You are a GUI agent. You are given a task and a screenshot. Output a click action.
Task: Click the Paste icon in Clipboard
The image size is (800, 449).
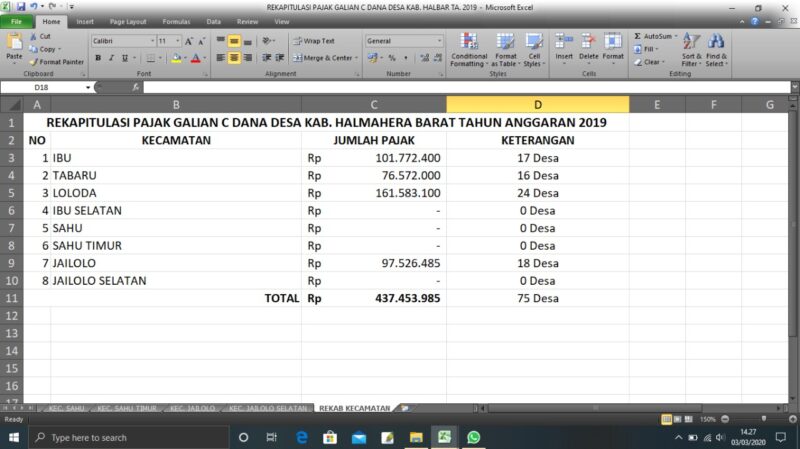(14, 45)
